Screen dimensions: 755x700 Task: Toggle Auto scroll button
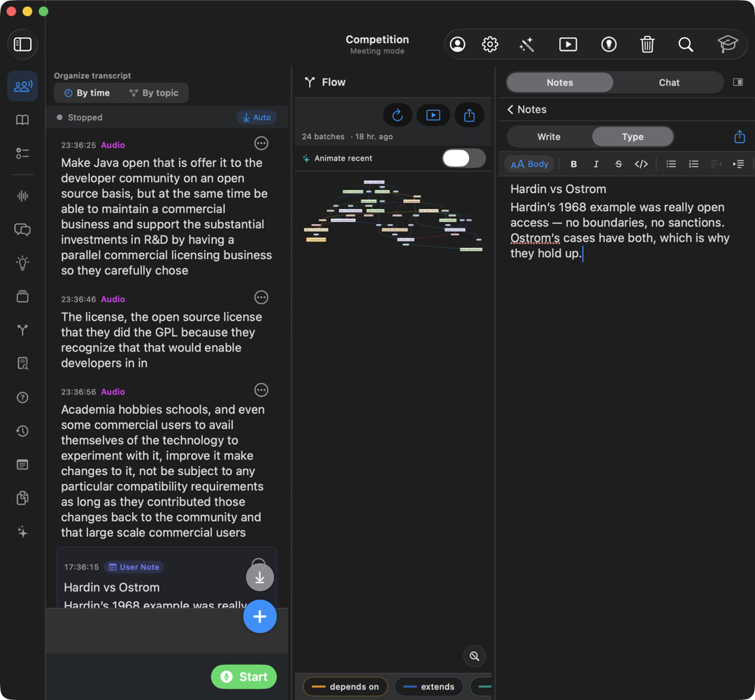click(257, 117)
